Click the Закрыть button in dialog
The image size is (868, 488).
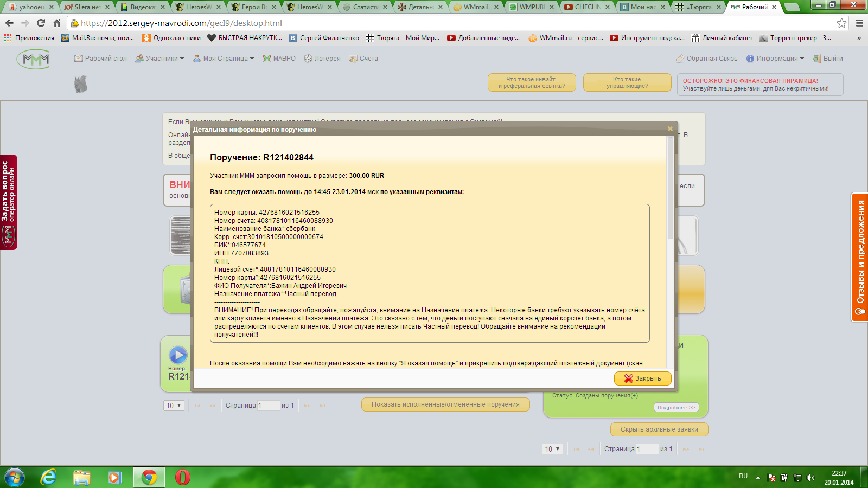643,378
